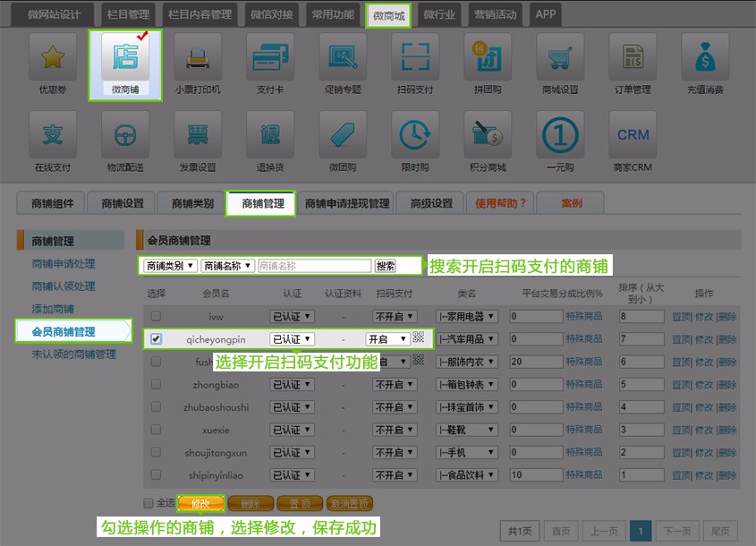Open the 充值消费 money bag icon
756x546 pixels.
point(705,57)
